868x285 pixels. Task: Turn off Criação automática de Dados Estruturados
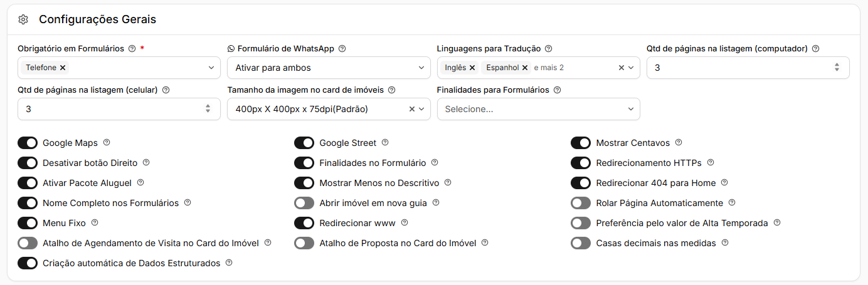28,263
